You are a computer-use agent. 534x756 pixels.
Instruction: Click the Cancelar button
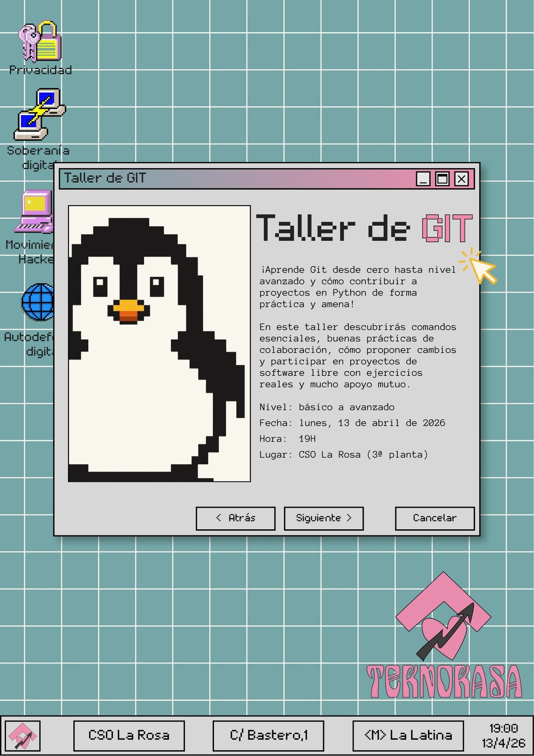[434, 518]
